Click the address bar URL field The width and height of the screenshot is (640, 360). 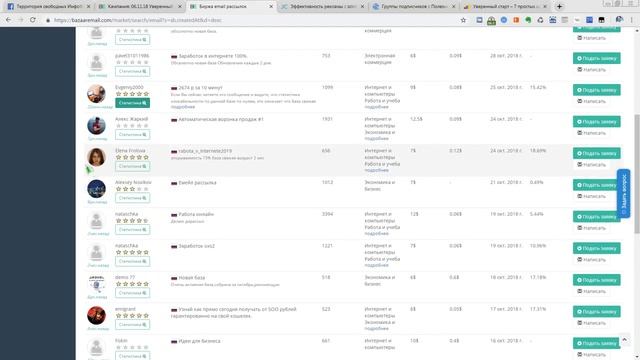coord(253,20)
